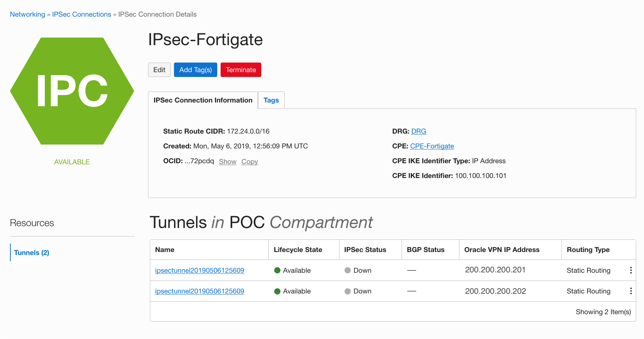
Task: Click the truncated OCID ...72pcdq
Action: pos(199,161)
